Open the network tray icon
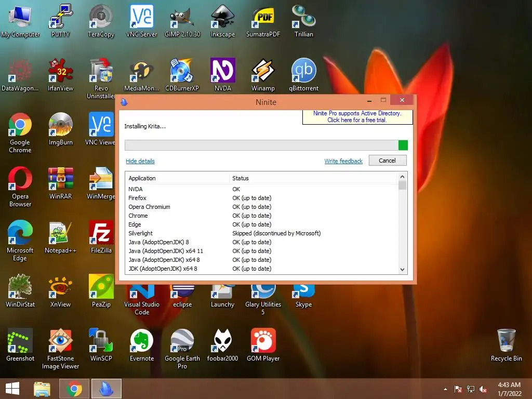The image size is (532, 399). (471, 389)
